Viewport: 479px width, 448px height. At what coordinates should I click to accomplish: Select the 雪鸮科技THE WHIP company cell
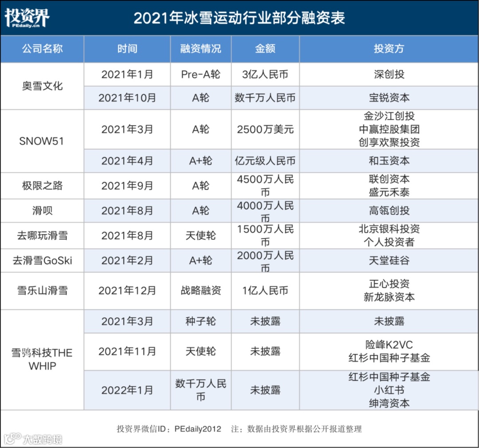(42, 359)
